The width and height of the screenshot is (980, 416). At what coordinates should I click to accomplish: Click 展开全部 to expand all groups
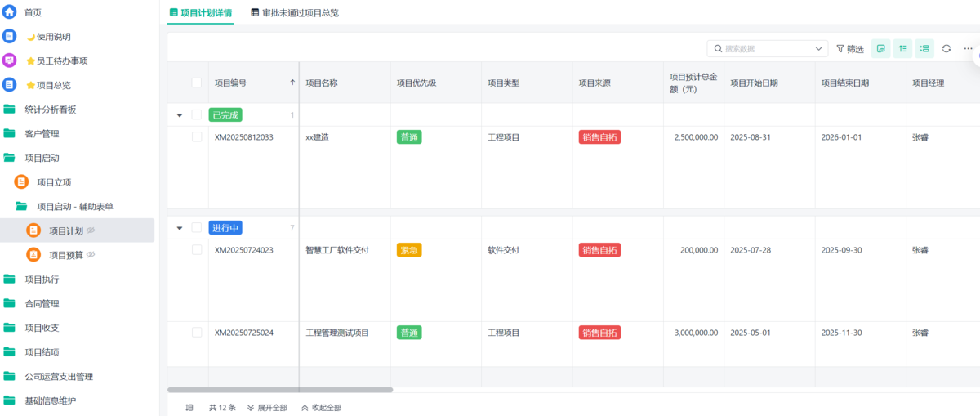(267, 407)
